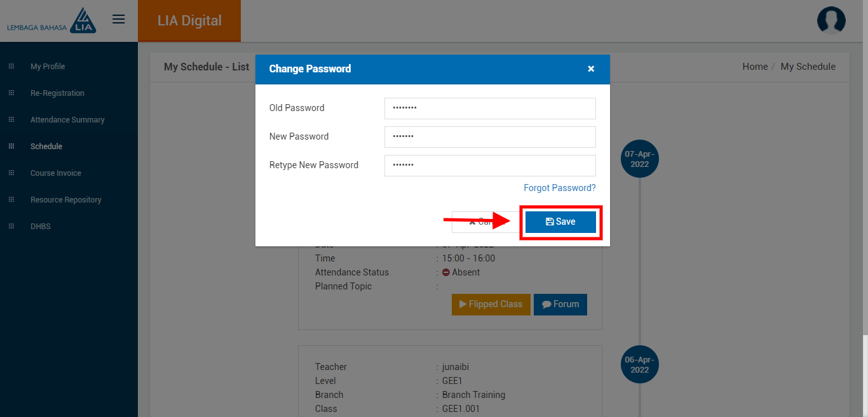Open Attendance Summary menu item
868x417 pixels.
click(67, 120)
